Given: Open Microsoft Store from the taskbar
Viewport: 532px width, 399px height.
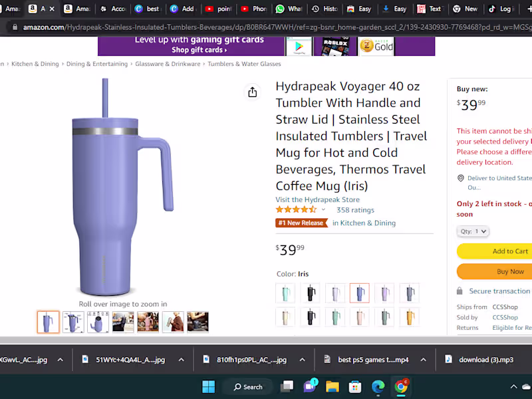Looking at the screenshot, I should click(355, 386).
